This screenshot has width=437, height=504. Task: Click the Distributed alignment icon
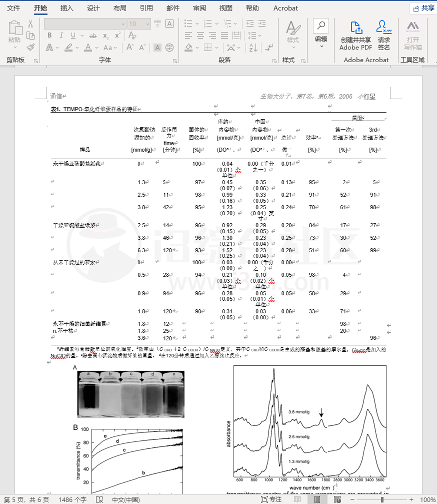click(236, 36)
